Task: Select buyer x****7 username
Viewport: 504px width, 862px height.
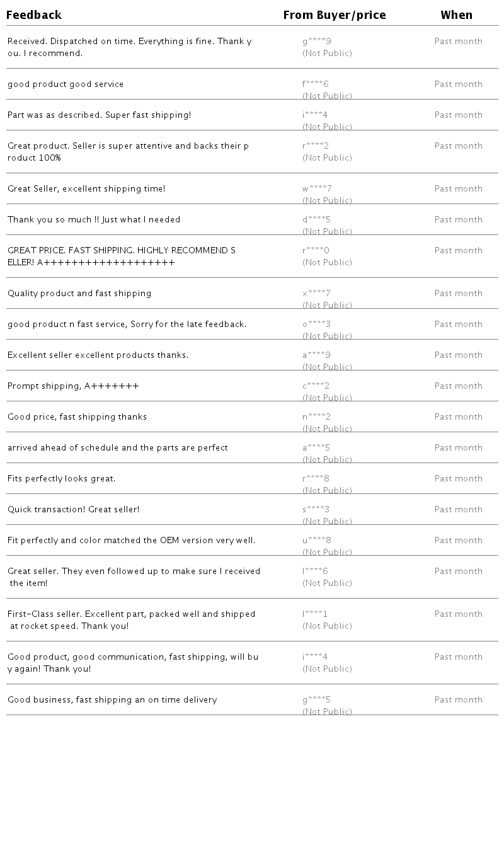Action: [x=316, y=294]
